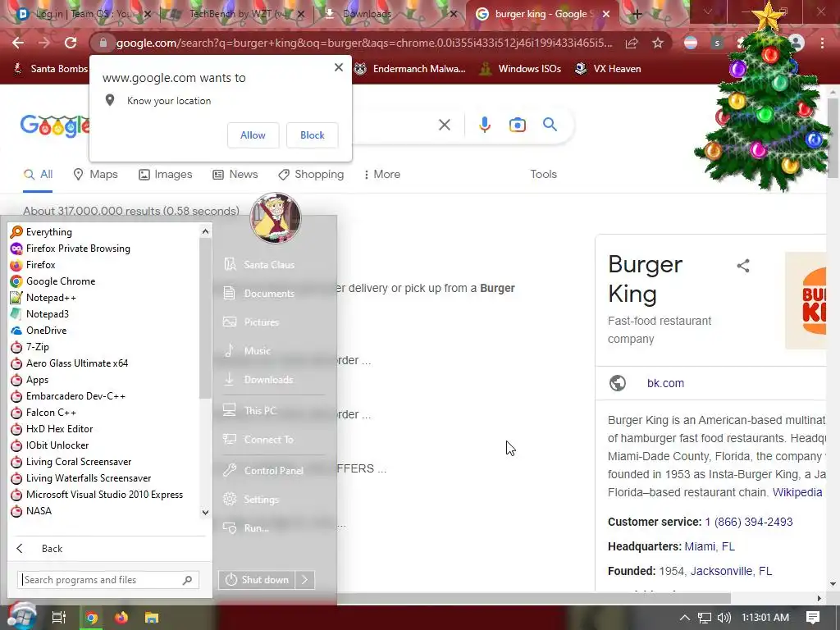The width and height of the screenshot is (840, 630).
Task: Allow Google to know your location
Action: (x=253, y=135)
